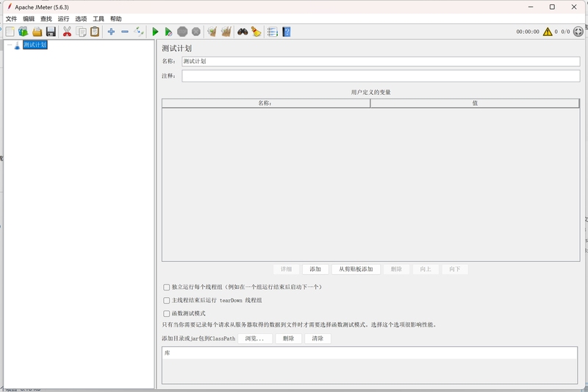Open the 文件 menu
This screenshot has height=392, width=588.
pyautogui.click(x=11, y=19)
